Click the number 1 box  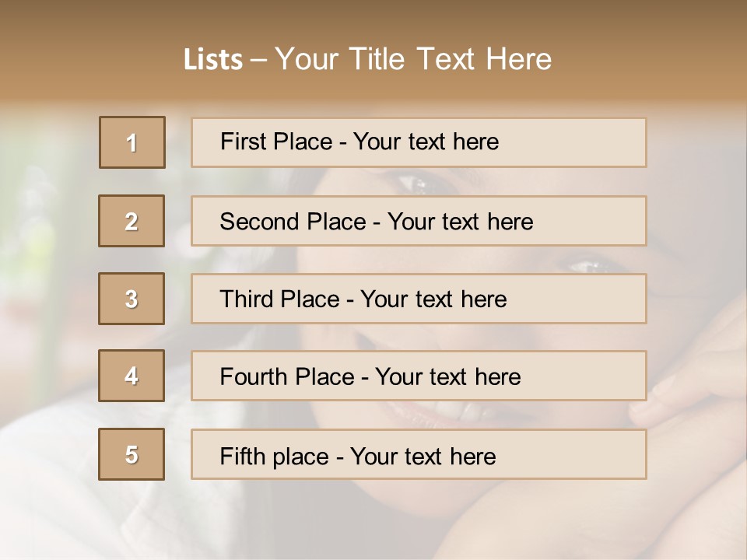click(132, 142)
